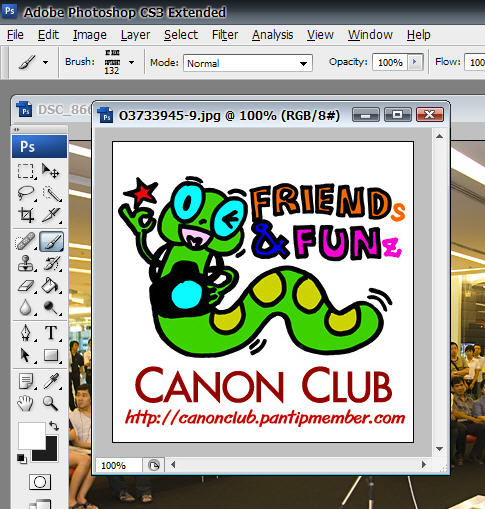Click the horizontal scrollbar right arrow
This screenshot has width=485, height=509.
pos(424,465)
